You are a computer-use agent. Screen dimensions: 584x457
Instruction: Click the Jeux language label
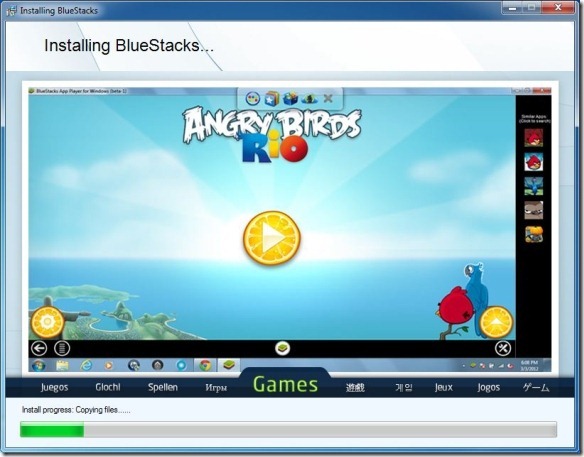pos(444,387)
